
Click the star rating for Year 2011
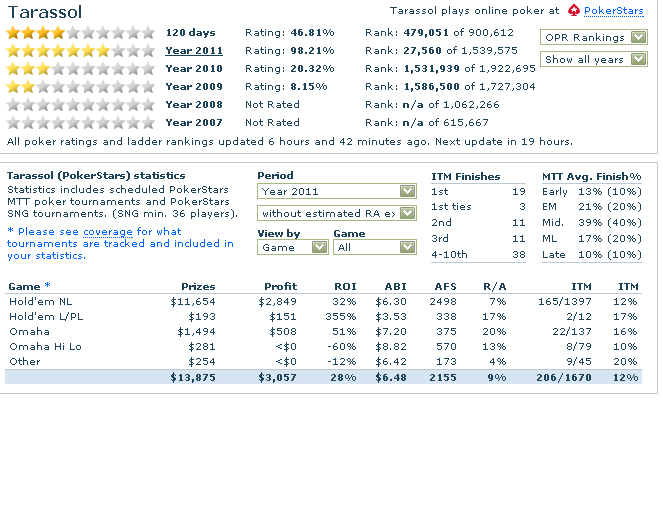80,51
